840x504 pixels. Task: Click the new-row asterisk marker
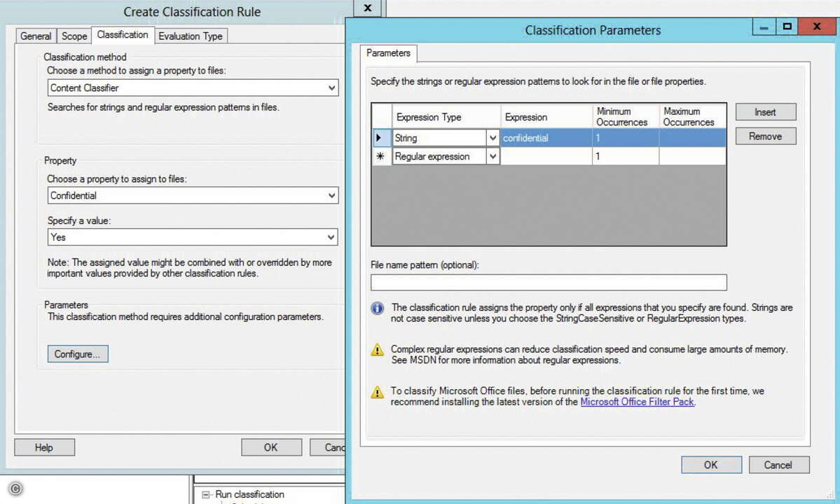(381, 156)
